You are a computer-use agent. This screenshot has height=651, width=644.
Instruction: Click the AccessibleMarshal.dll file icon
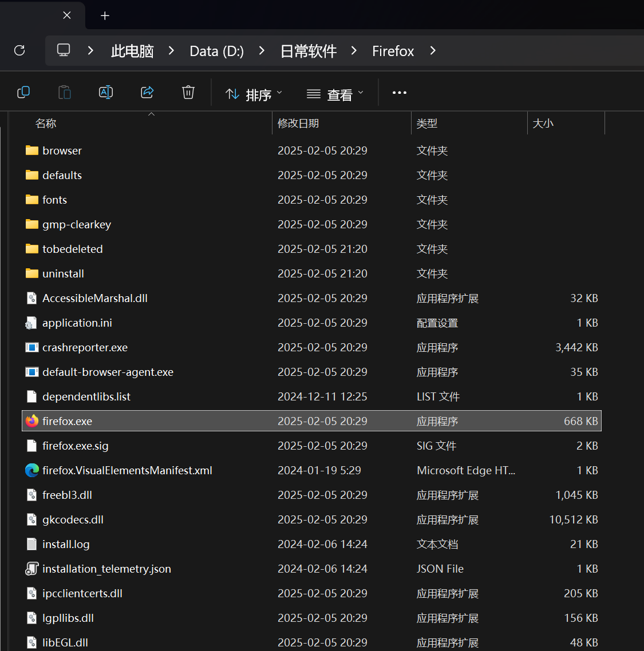[32, 298]
